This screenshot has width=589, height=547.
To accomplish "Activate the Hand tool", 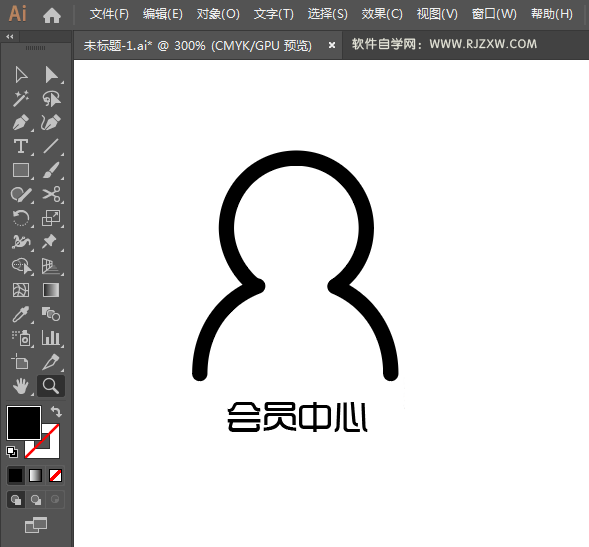I will pos(21,386).
